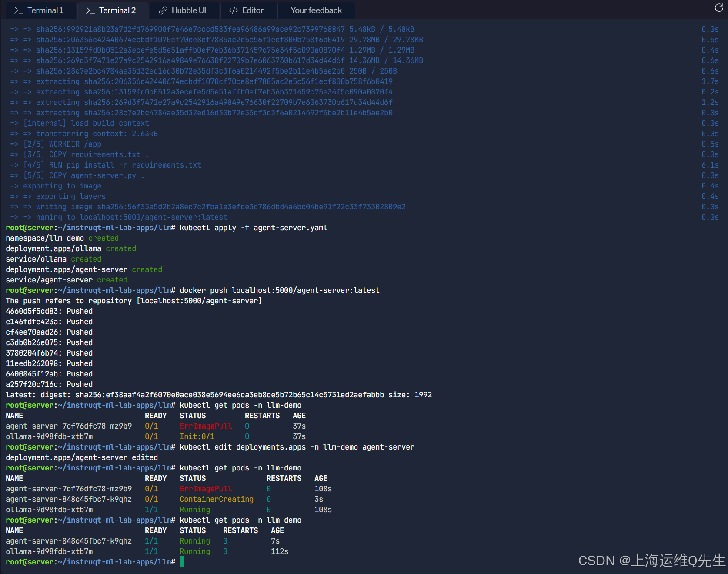Click the 'kubectl apply -f agent-server.yaml' command

click(254, 228)
